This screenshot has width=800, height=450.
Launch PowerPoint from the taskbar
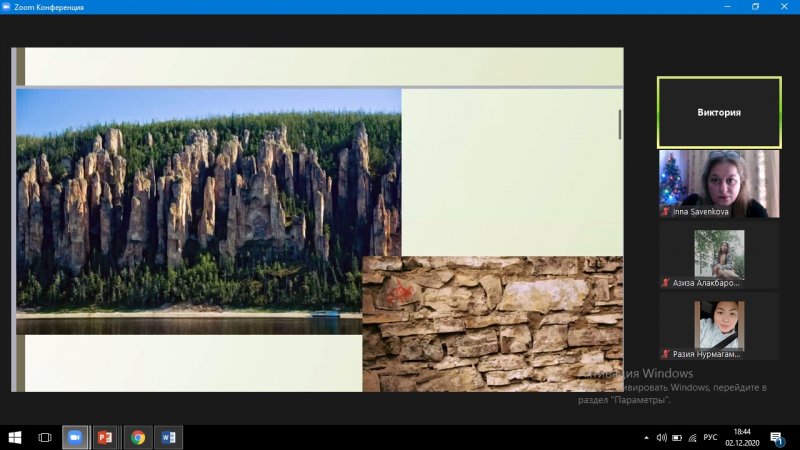105,437
